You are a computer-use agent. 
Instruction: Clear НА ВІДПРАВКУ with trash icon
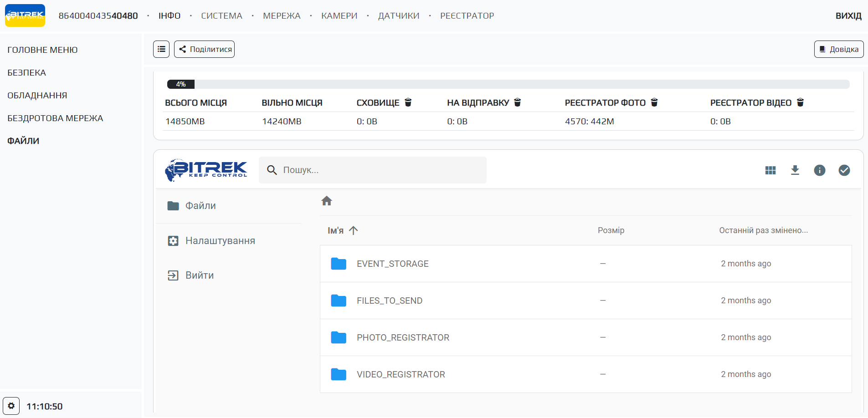518,102
